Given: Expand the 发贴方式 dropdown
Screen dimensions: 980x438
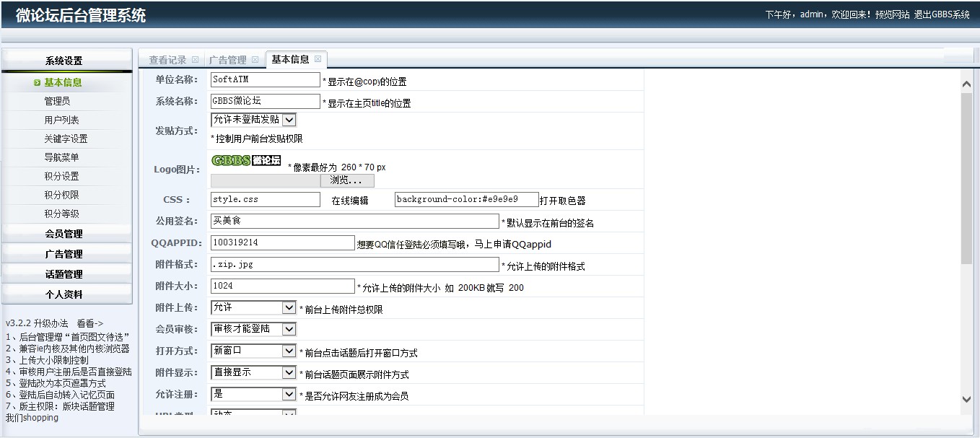Looking at the screenshot, I should click(x=253, y=120).
